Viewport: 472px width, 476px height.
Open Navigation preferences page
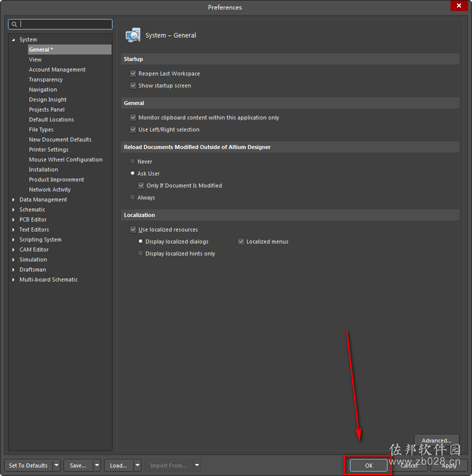coord(43,89)
